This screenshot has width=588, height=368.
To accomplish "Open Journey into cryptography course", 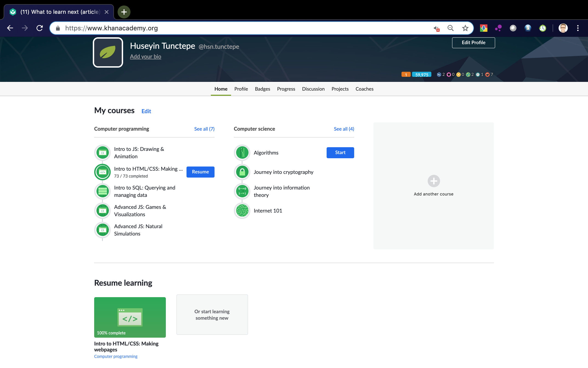I will [283, 172].
